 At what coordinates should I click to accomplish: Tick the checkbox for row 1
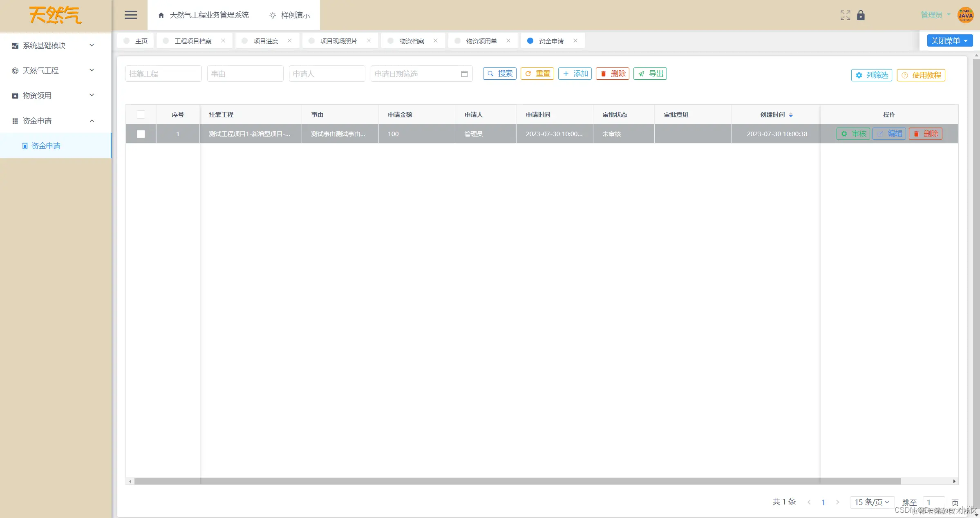141,134
